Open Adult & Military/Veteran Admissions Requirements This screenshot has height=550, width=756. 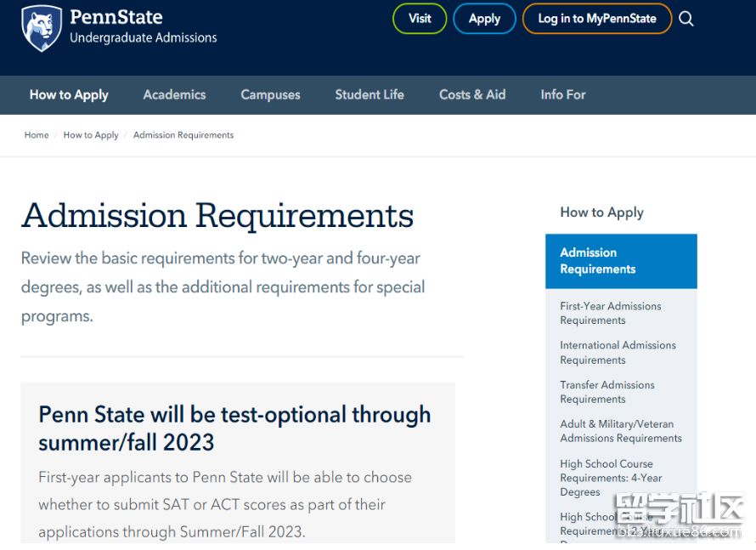pyautogui.click(x=621, y=431)
